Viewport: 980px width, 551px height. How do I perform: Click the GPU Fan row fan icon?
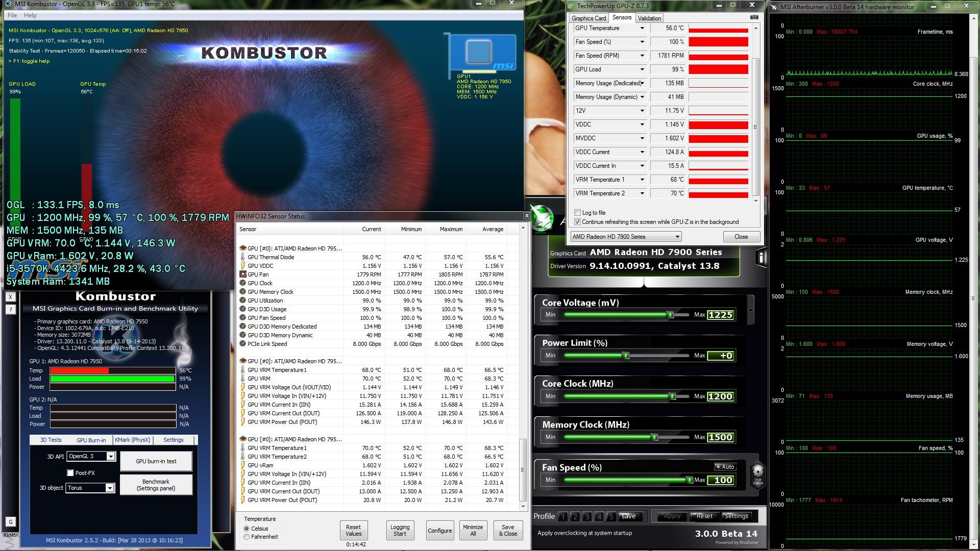[243, 274]
